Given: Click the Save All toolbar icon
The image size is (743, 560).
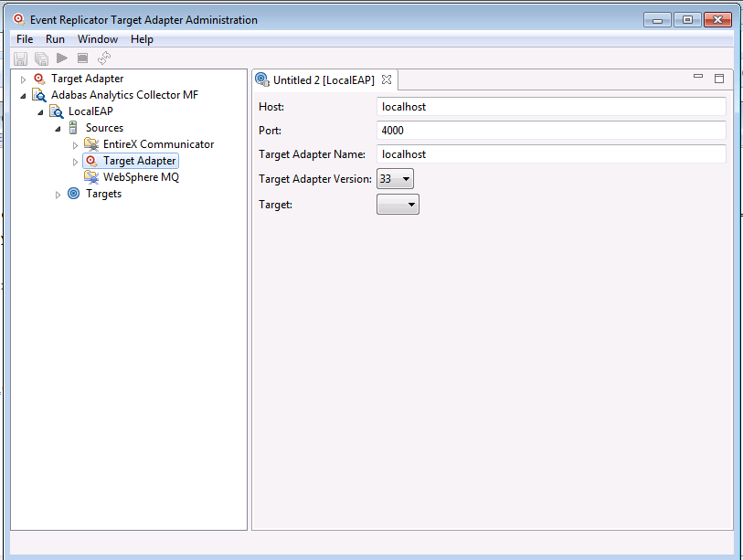Looking at the screenshot, I should [x=41, y=58].
